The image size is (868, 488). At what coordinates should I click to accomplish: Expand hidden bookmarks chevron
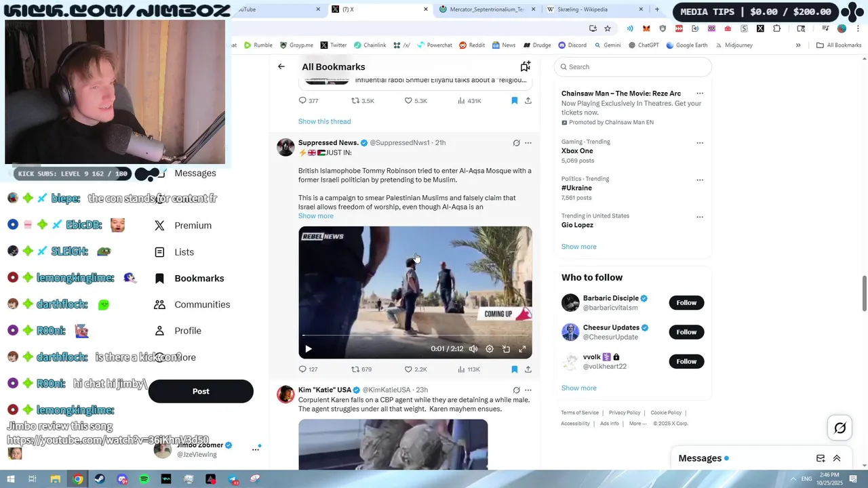(x=798, y=45)
